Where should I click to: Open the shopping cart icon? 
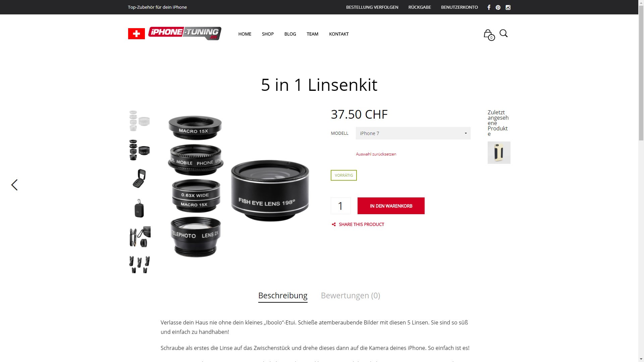(x=489, y=35)
